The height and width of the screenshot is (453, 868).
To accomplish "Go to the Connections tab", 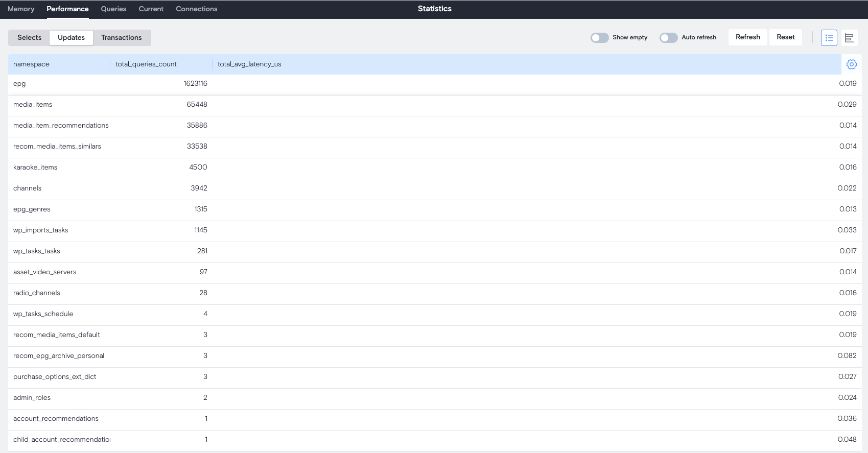I will pos(196,9).
